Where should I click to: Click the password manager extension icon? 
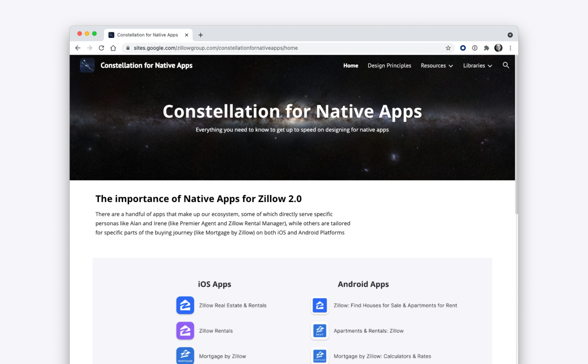point(474,48)
